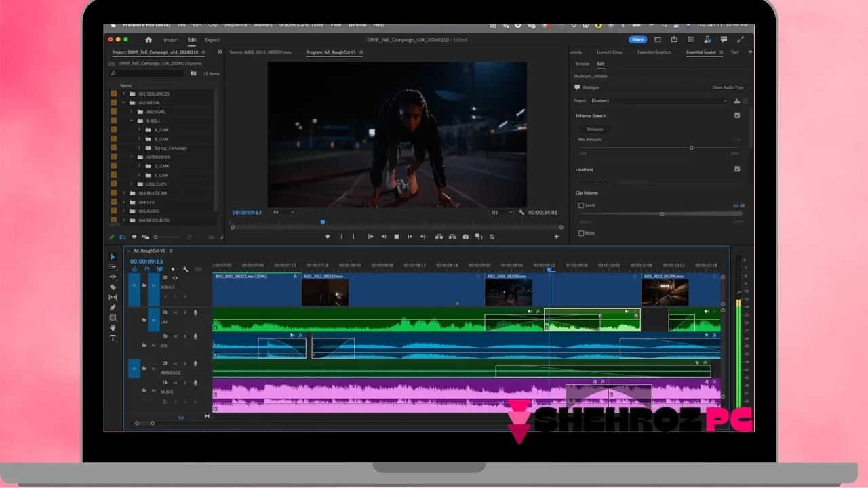
Task: Toggle timeline Snap magnet icon
Action: (x=146, y=269)
